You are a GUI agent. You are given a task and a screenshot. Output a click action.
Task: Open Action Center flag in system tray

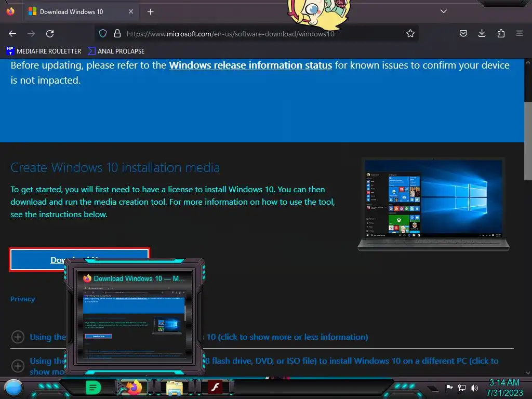click(x=449, y=388)
